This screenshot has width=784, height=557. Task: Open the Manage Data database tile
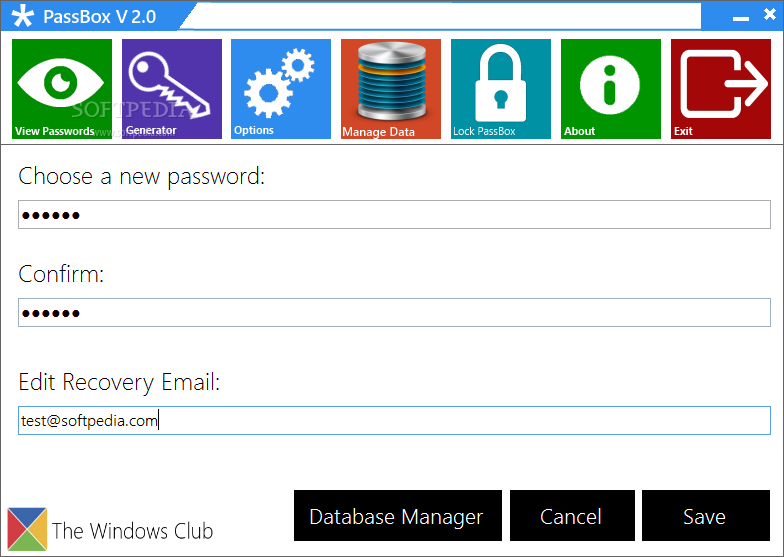click(x=391, y=88)
